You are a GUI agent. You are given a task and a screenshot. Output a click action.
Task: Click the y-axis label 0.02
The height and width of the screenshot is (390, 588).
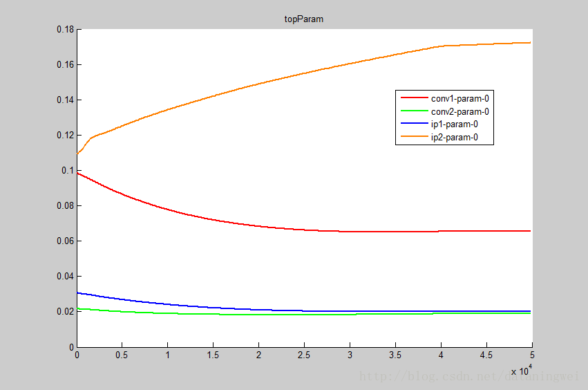[65, 312]
